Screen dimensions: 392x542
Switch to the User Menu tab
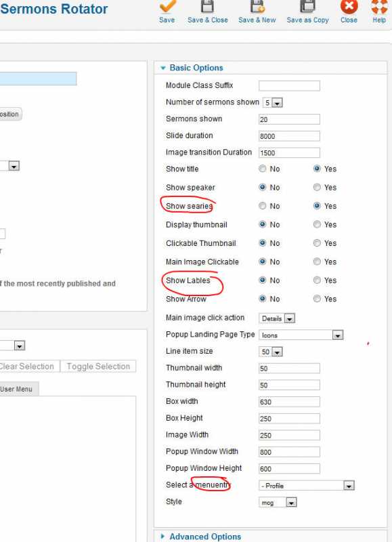pyautogui.click(x=18, y=389)
